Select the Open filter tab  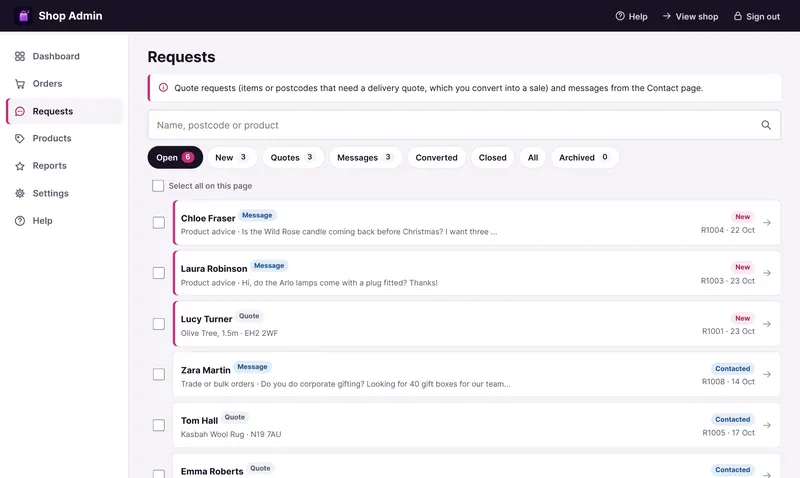[175, 157]
